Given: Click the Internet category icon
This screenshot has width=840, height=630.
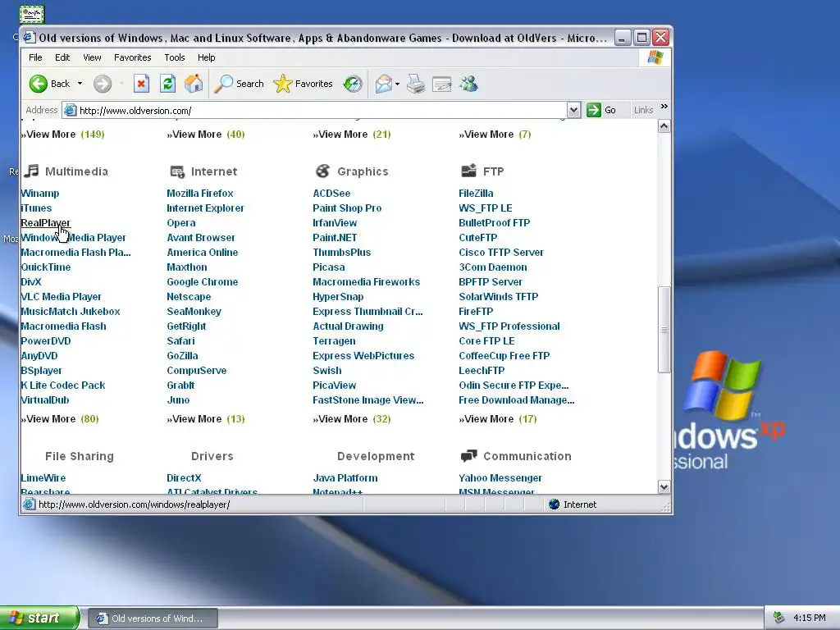Looking at the screenshot, I should [177, 171].
